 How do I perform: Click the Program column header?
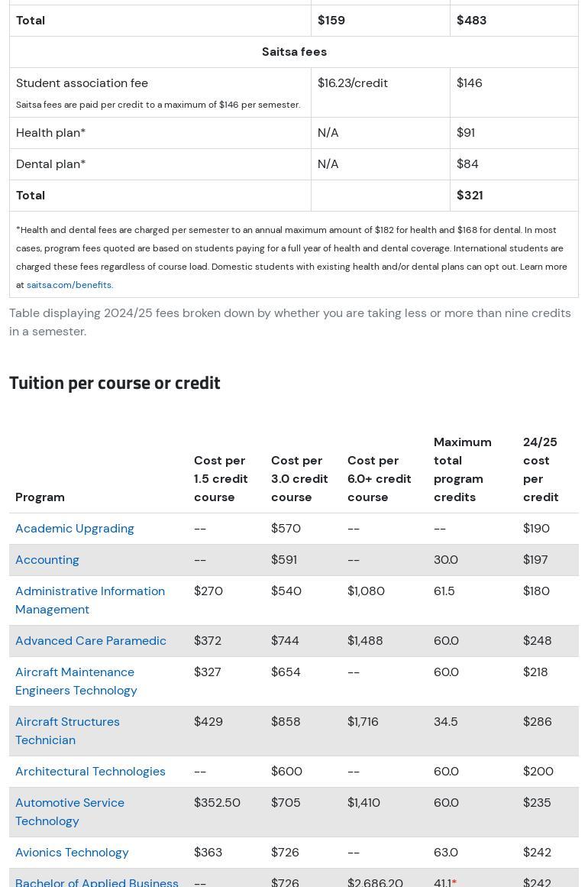(40, 497)
